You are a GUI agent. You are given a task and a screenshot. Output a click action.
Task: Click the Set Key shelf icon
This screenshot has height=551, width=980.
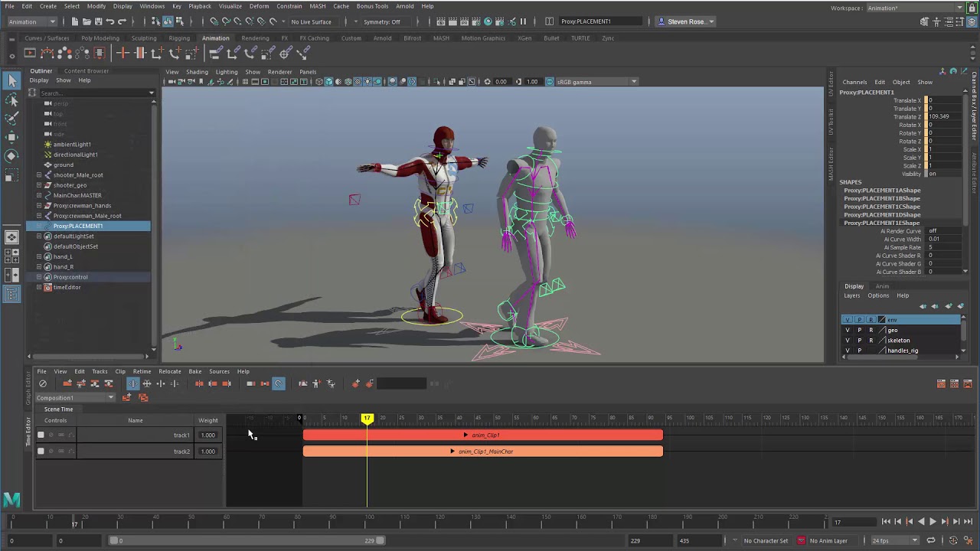[122, 53]
